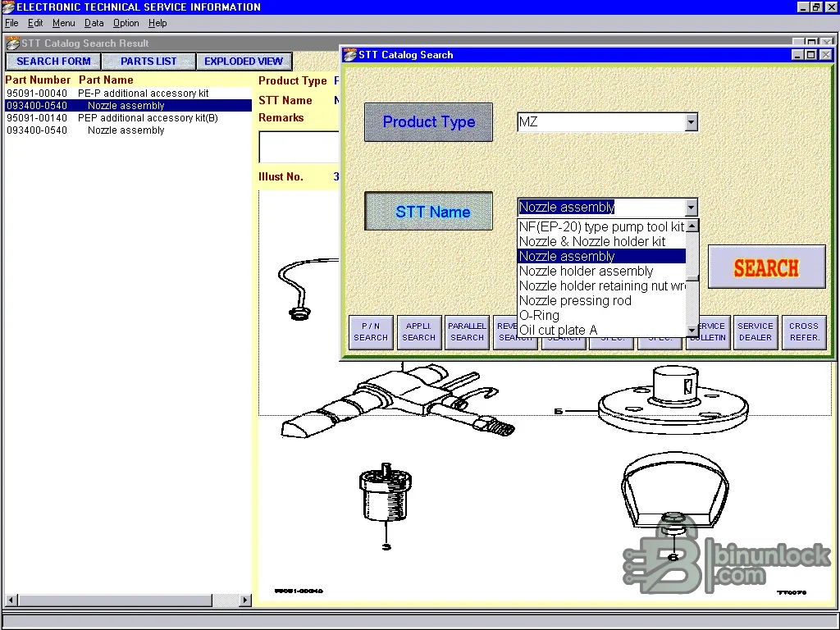Click nozzle part illustration number 3
840x630 pixels.
pos(386,546)
